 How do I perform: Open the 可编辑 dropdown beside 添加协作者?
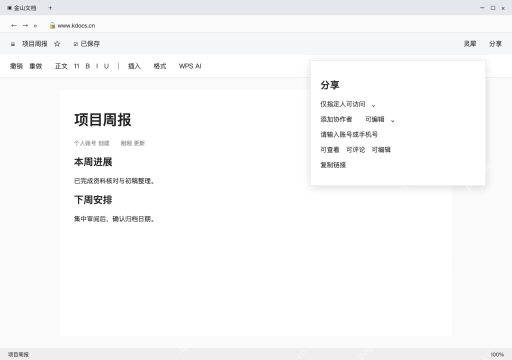(380, 119)
